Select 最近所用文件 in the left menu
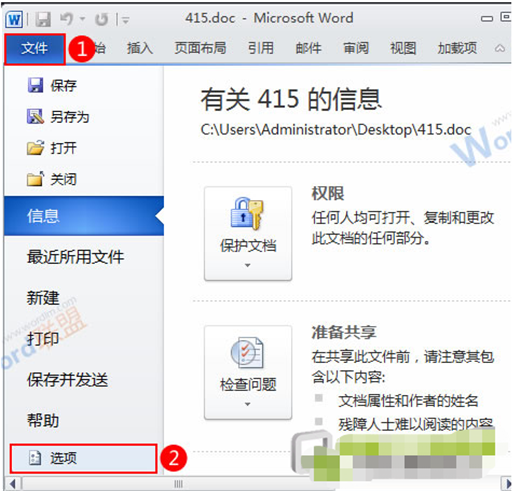 click(x=76, y=257)
